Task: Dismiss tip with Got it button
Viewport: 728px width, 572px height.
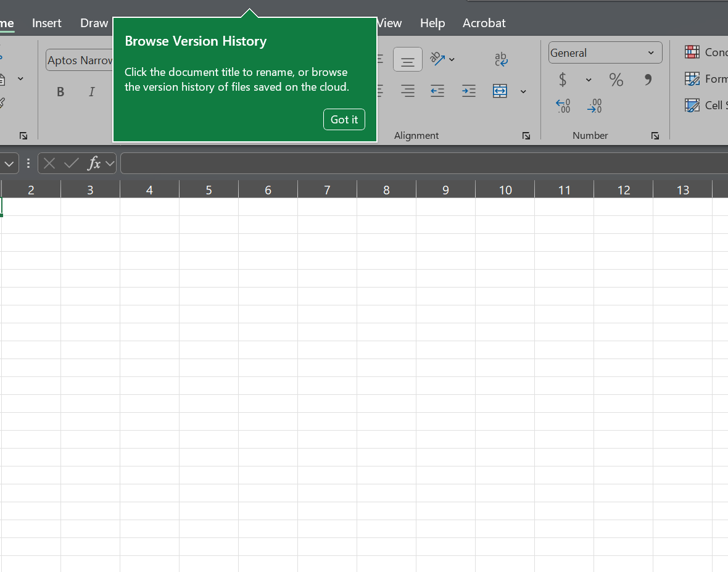Action: pos(344,119)
